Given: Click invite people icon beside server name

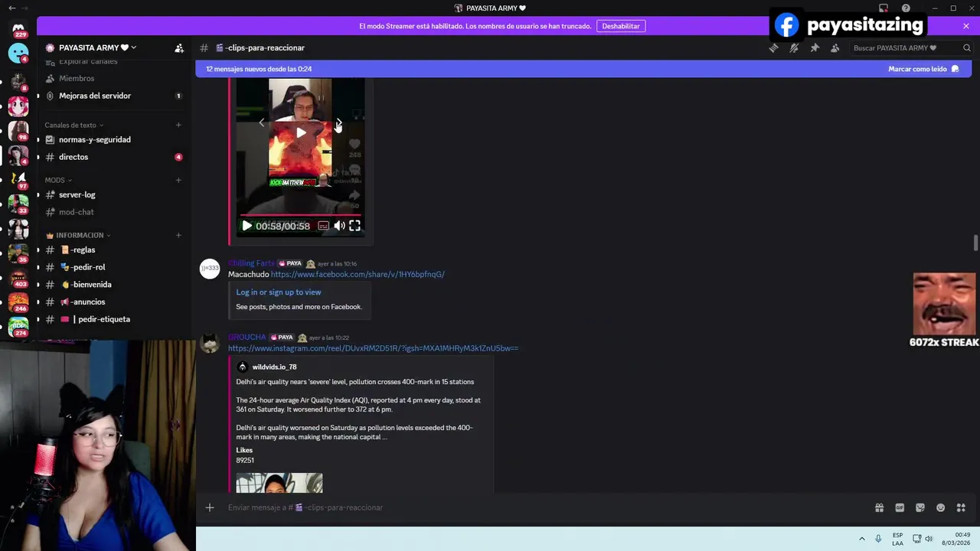Looking at the screenshot, I should [x=179, y=47].
